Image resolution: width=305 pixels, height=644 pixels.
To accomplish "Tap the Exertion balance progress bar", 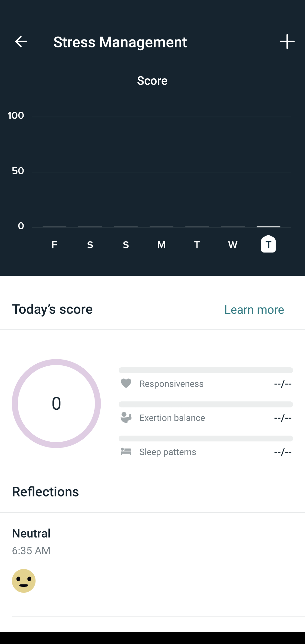I will [206, 404].
